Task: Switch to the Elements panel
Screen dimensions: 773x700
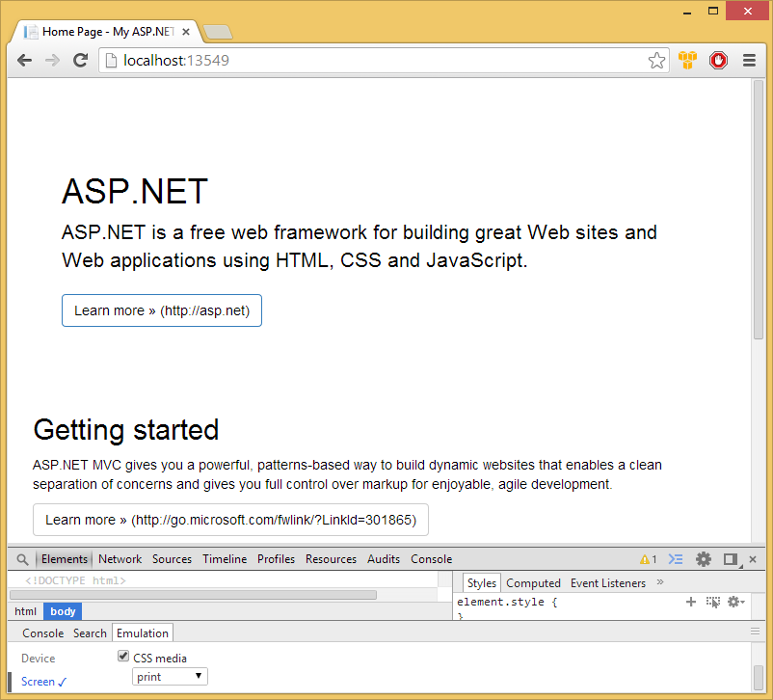Action: click(x=64, y=559)
